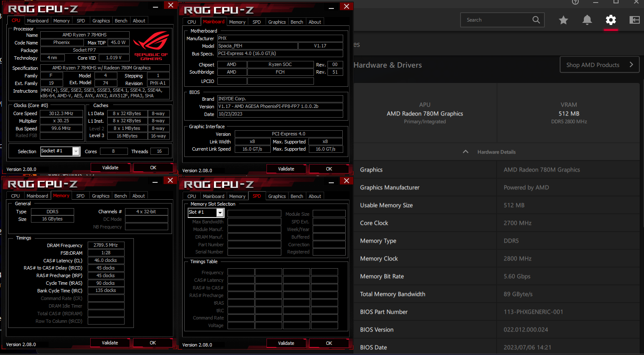Open Bench tab in CPU window

[x=121, y=21]
